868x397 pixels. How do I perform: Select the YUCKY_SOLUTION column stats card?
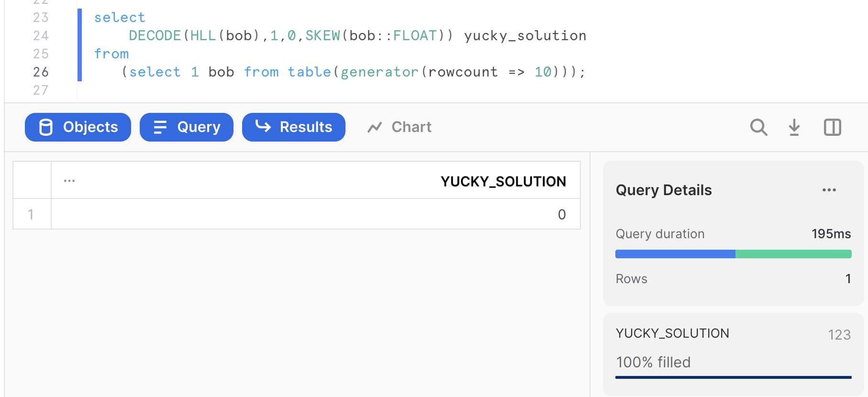(733, 354)
